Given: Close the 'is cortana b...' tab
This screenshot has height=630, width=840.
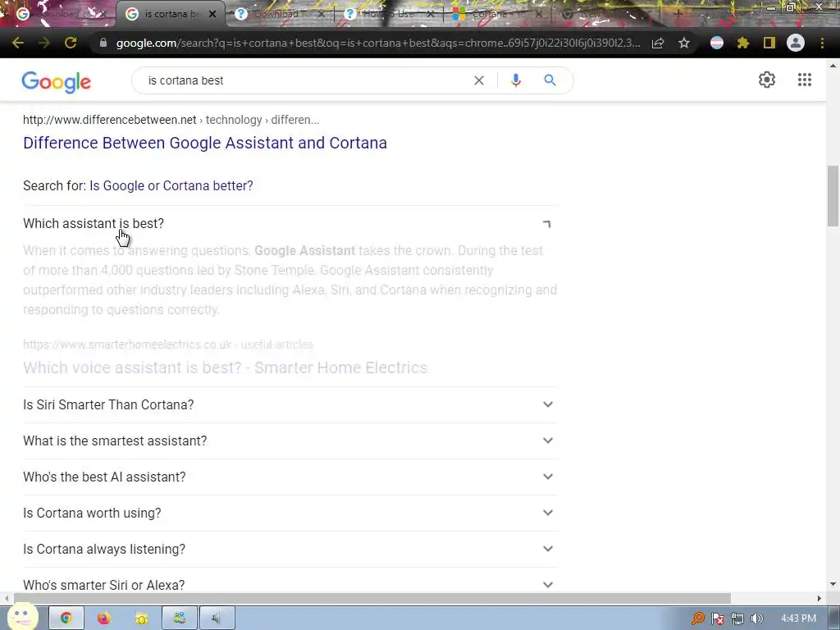Looking at the screenshot, I should [x=212, y=14].
